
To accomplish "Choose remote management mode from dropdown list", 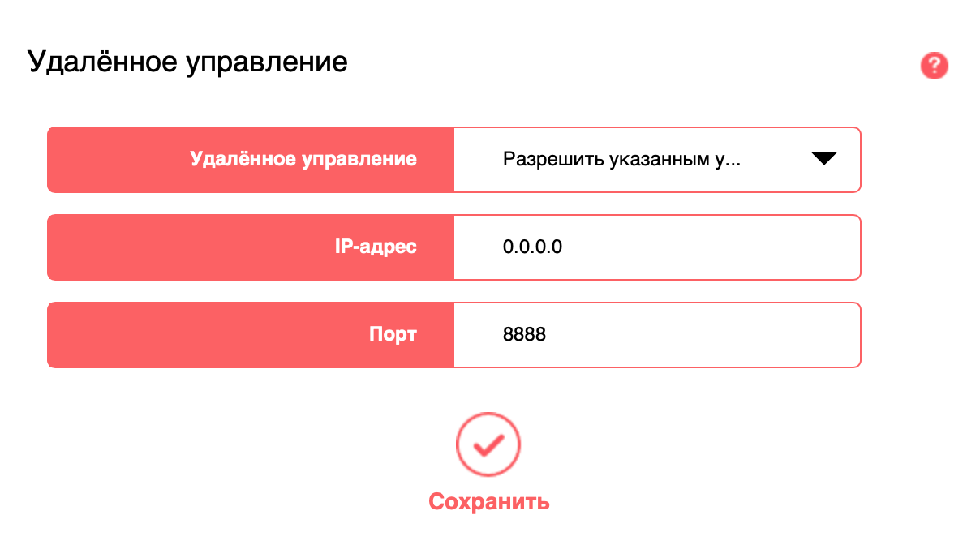I will [x=657, y=160].
